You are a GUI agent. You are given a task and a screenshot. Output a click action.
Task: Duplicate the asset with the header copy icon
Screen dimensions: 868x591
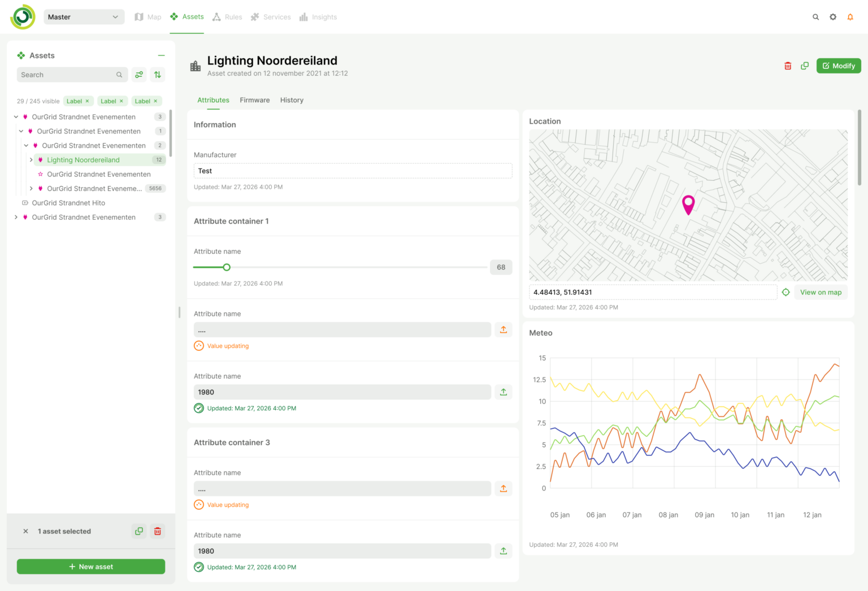click(x=805, y=66)
